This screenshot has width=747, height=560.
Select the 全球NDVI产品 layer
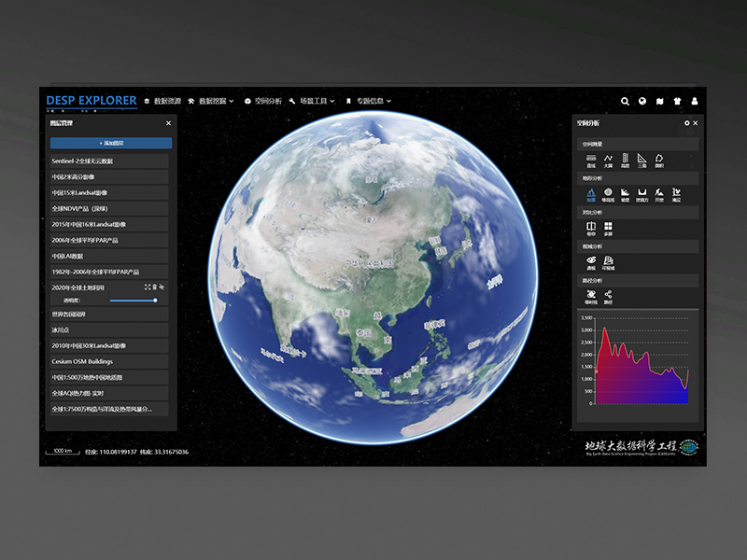pyautogui.click(x=109, y=208)
